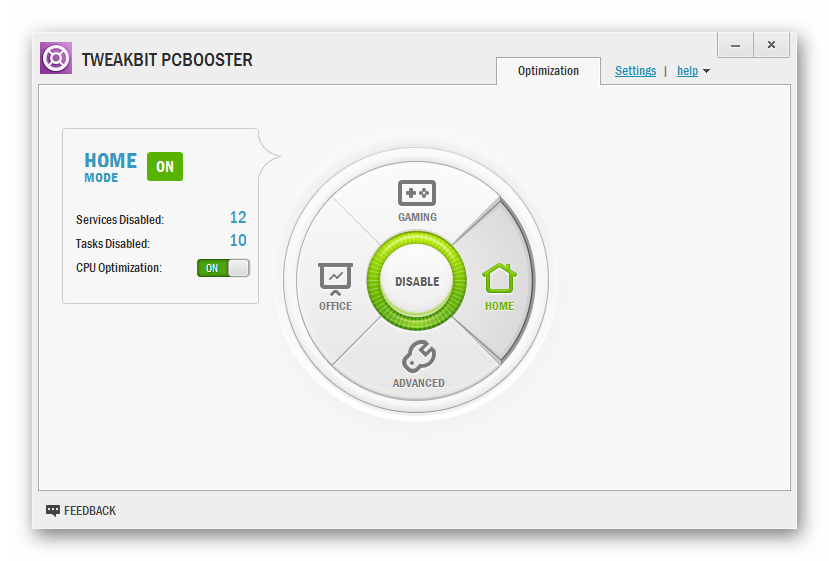The height and width of the screenshot is (561, 829).
Task: Click the CPU Optimization label
Action: [119, 268]
